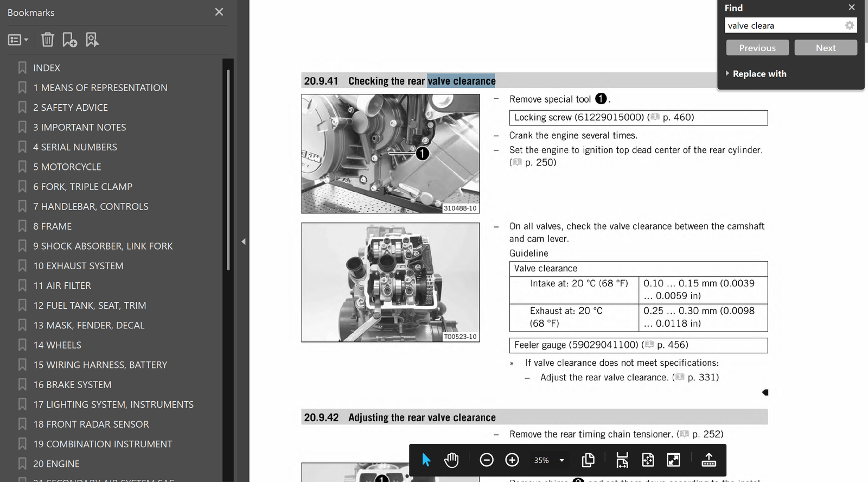Screen dimensions: 868x482
Task: Open the INDEX bookmark
Action: click(x=47, y=68)
